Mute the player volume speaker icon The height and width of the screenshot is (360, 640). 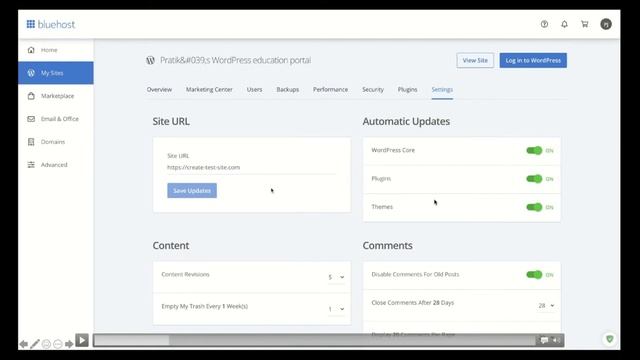tap(556, 340)
